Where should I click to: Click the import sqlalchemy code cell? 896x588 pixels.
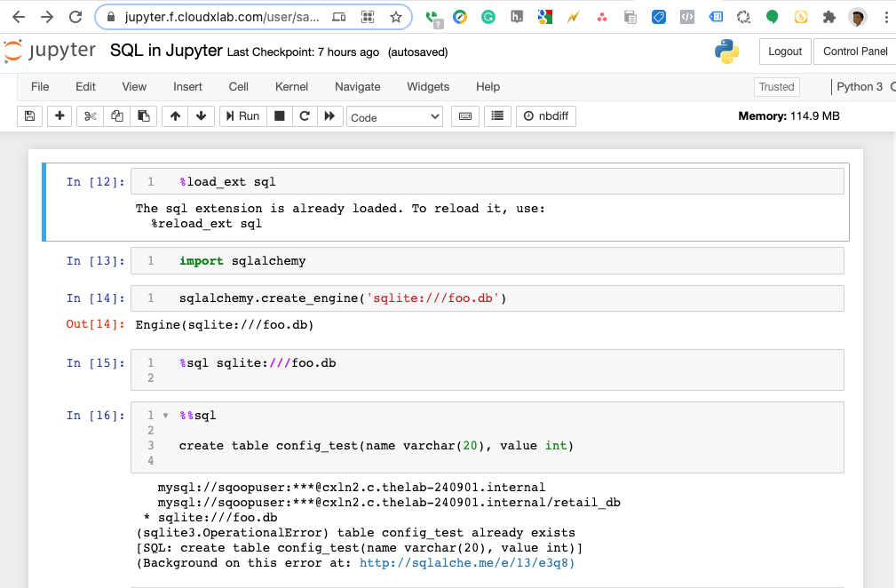click(x=487, y=260)
